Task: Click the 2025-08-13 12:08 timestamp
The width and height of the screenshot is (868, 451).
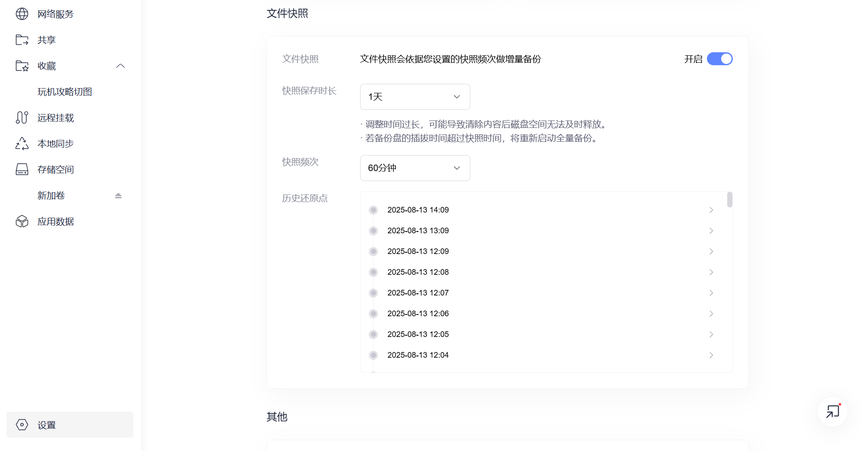Action: (418, 272)
